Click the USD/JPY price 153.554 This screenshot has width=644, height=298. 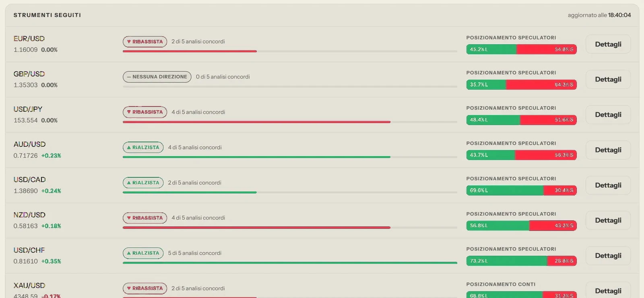(x=25, y=120)
